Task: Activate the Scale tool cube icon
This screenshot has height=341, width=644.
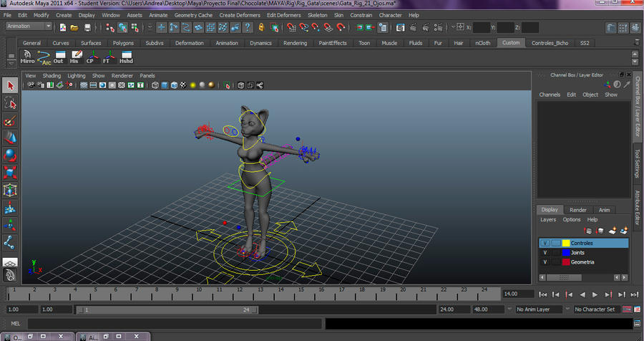Action: (x=10, y=173)
